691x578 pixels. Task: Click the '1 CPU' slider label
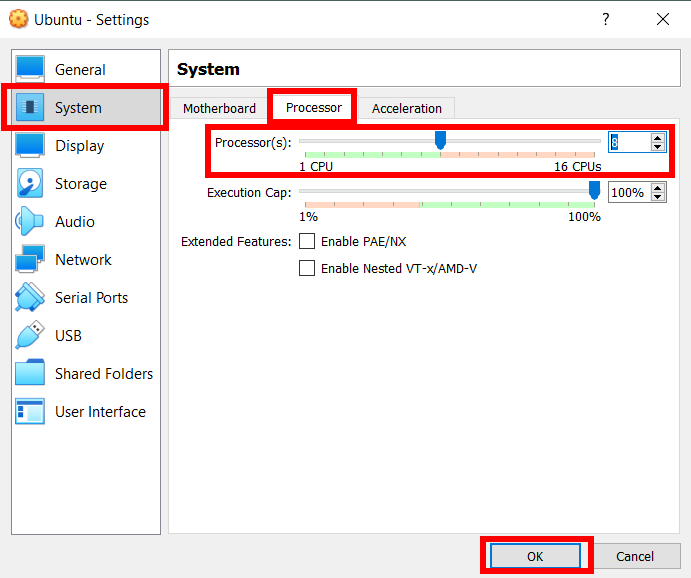pyautogui.click(x=316, y=167)
